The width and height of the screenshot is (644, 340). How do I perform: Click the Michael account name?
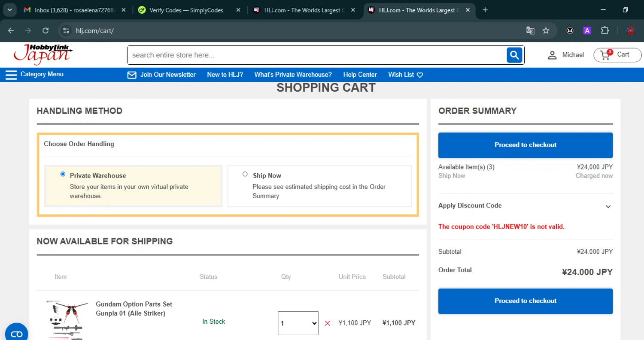(x=573, y=55)
